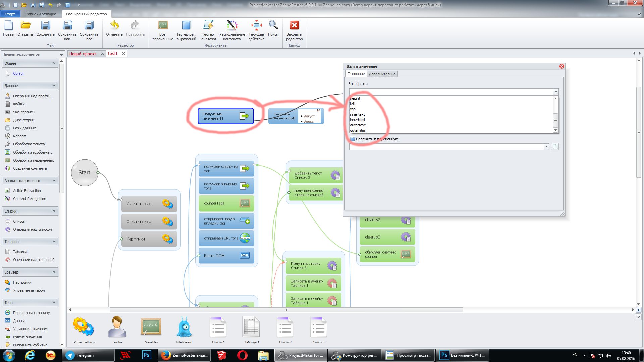This screenshot has height=362, width=644.
Task: Select Взятие значения tool
Action: (27, 337)
